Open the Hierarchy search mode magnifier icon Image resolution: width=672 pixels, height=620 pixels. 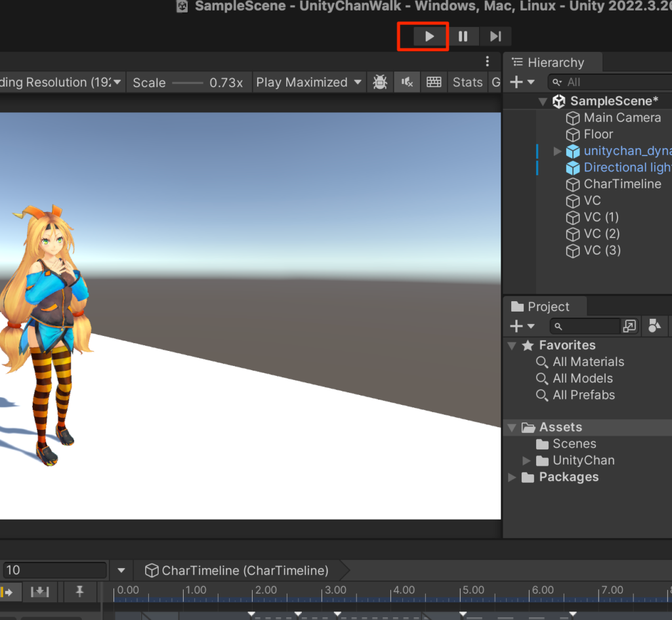tap(557, 82)
